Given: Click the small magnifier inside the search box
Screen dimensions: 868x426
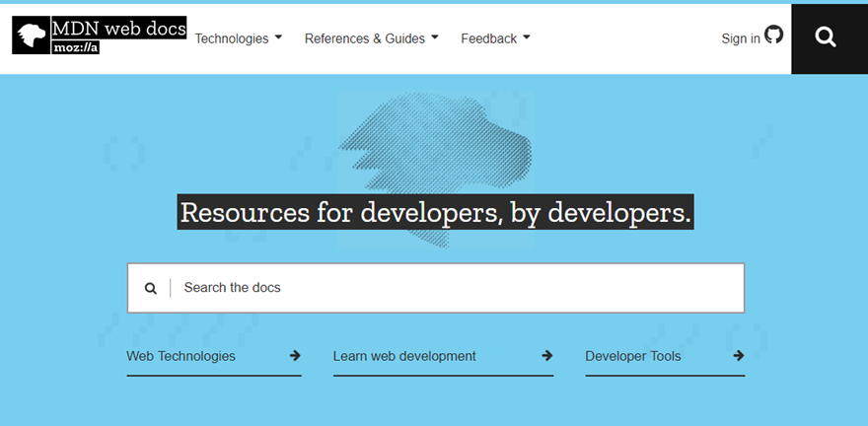Looking at the screenshot, I should 151,288.
